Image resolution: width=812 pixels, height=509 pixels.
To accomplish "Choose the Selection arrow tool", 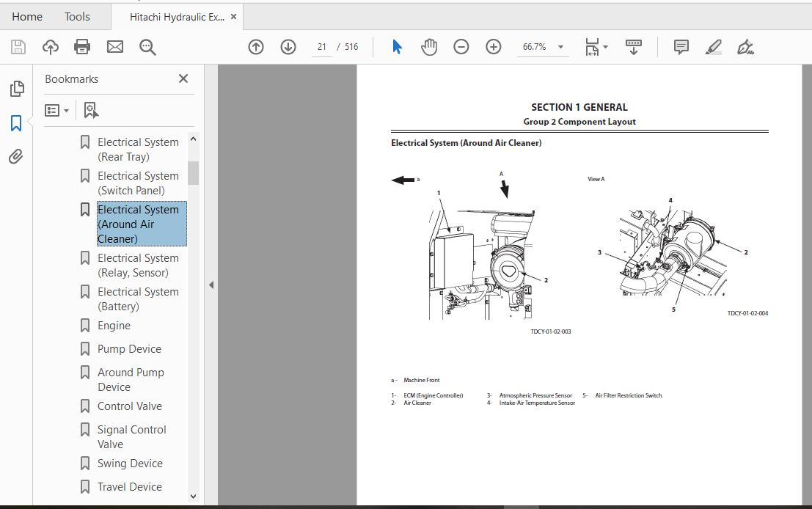I will click(397, 47).
